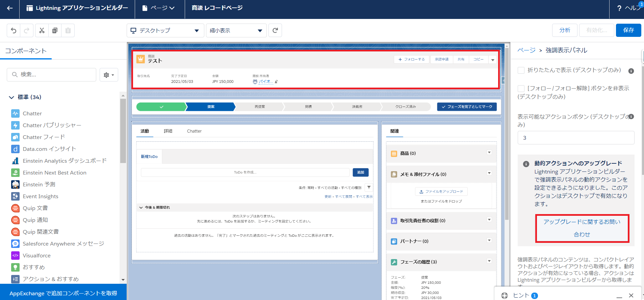Collapse the 標準 (34) section
This screenshot has width=644, height=300.
click(x=11, y=97)
